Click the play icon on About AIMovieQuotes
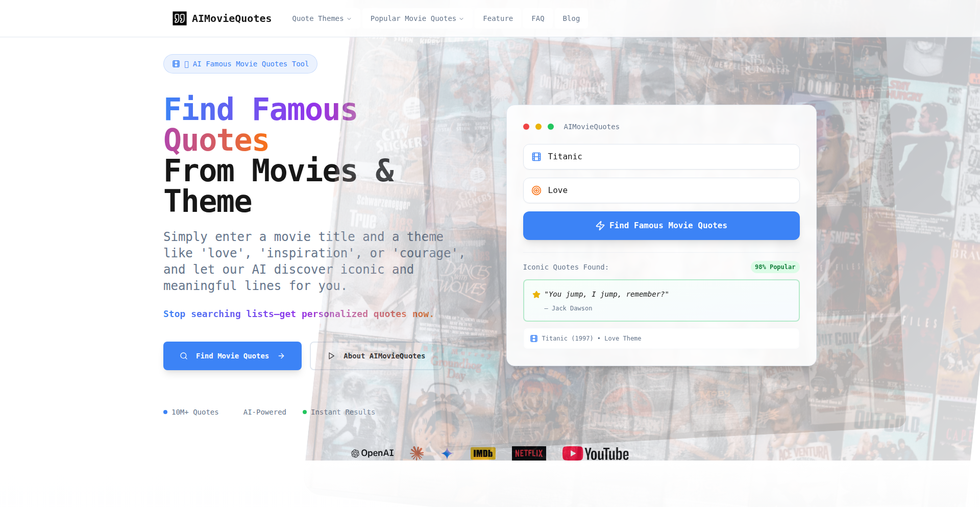 (x=331, y=356)
